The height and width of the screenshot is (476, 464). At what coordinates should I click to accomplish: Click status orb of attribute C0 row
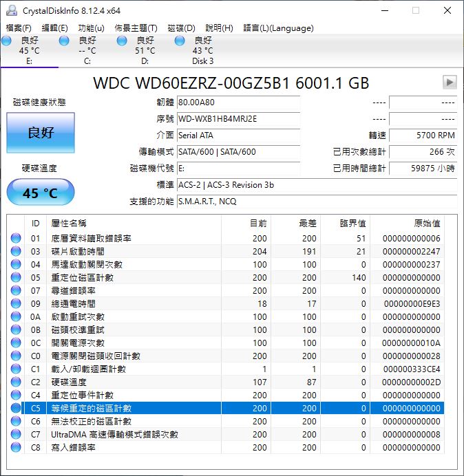16,356
